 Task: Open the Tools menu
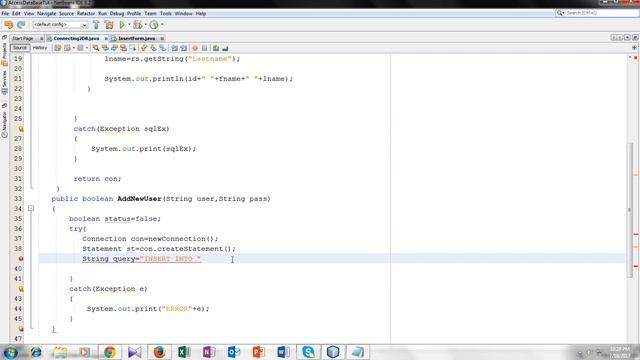click(x=165, y=13)
